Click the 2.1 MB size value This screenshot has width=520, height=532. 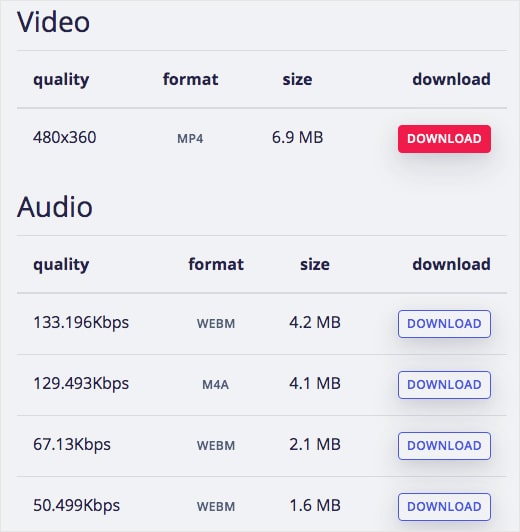coord(315,444)
